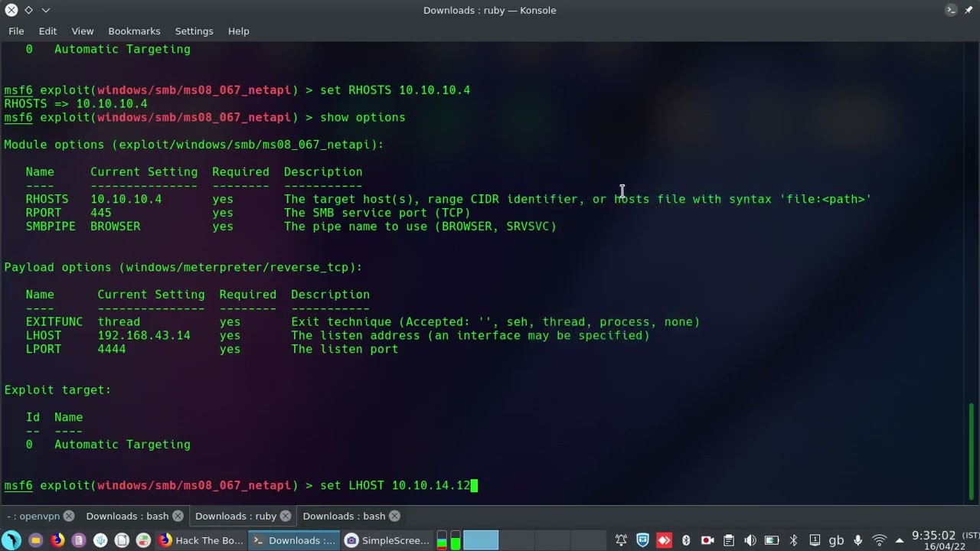
Task: Click the microphone tray icon
Action: [857, 540]
